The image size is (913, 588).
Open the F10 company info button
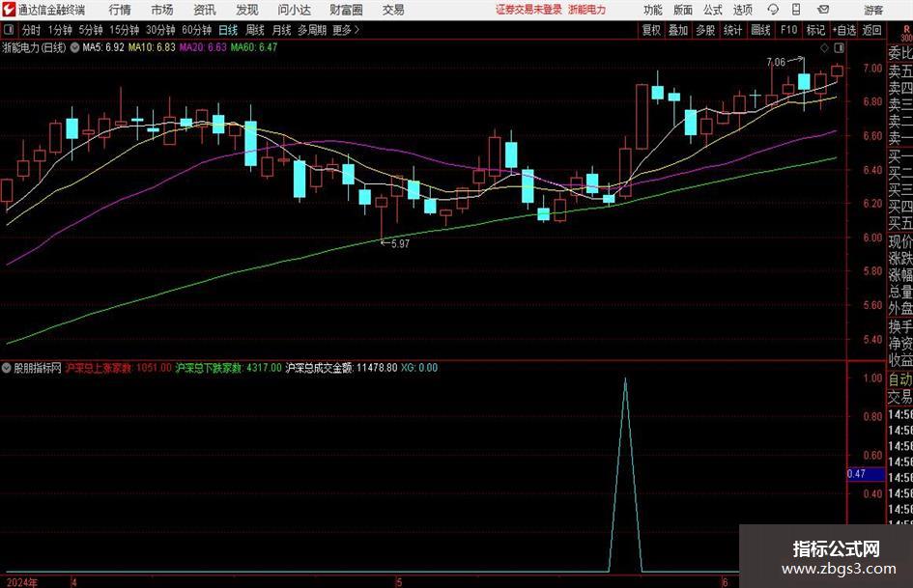(x=789, y=30)
